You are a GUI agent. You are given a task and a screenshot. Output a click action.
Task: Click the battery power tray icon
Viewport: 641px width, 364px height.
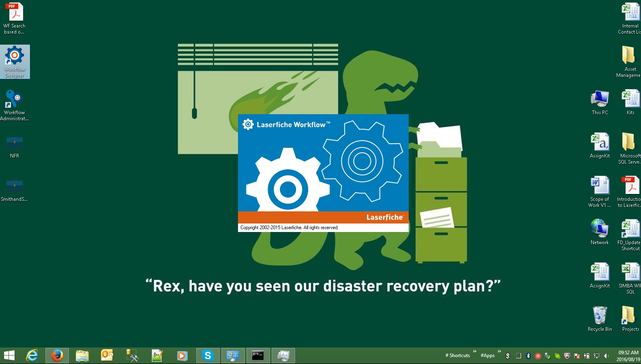[x=587, y=356]
